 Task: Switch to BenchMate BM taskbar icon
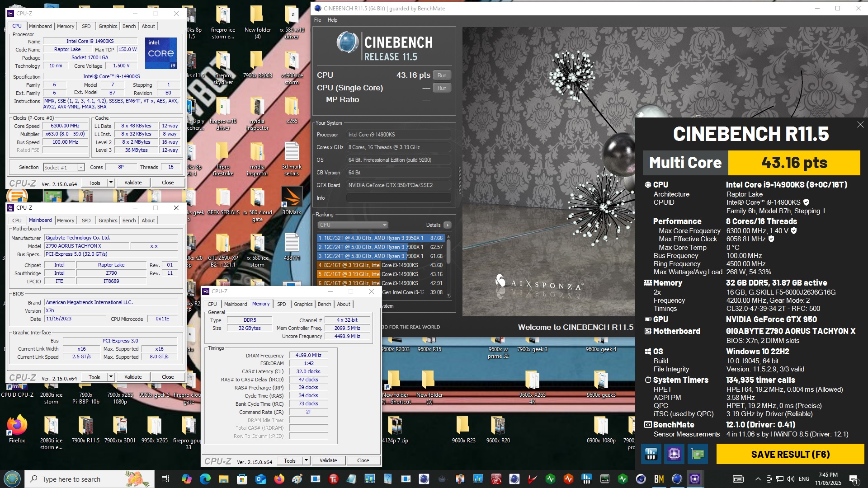coord(659,479)
